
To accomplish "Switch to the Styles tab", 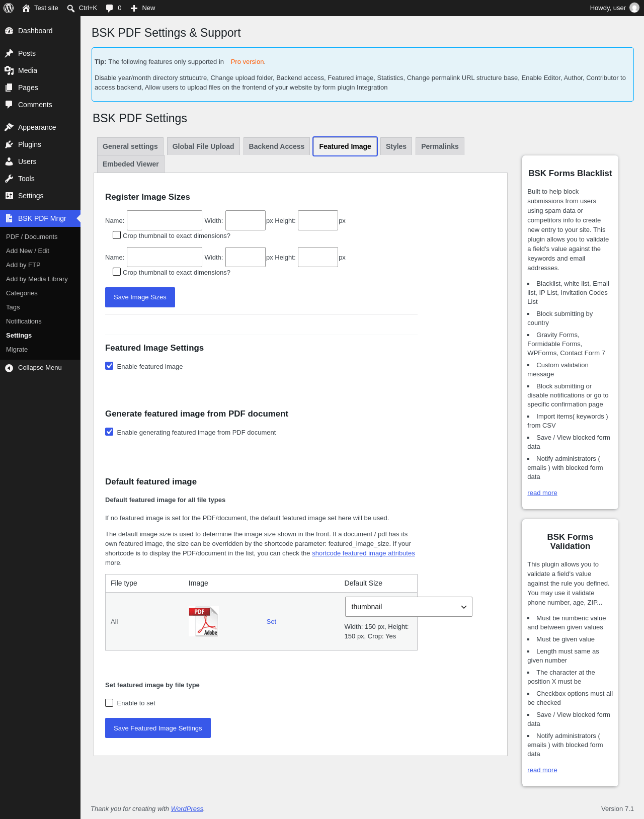I will click(x=396, y=146).
